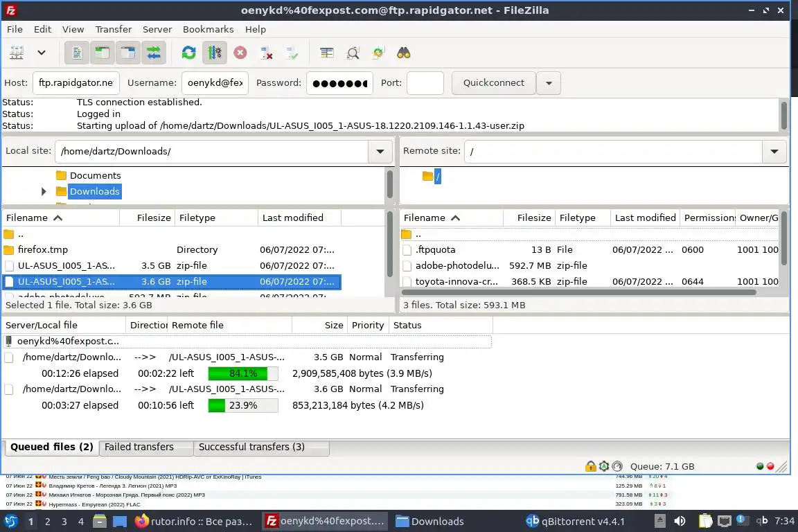Open the Downloads file manager taskbar item
Image resolution: width=798 pixels, height=532 pixels.
tap(430, 522)
